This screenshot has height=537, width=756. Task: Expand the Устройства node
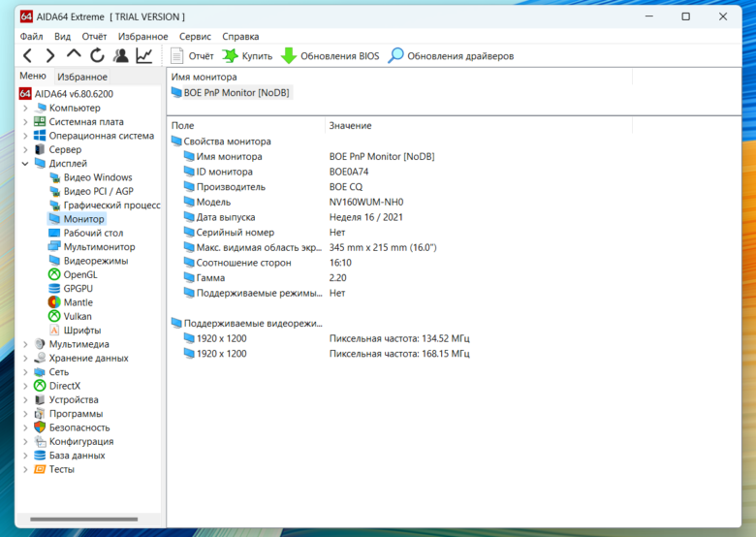click(x=25, y=400)
